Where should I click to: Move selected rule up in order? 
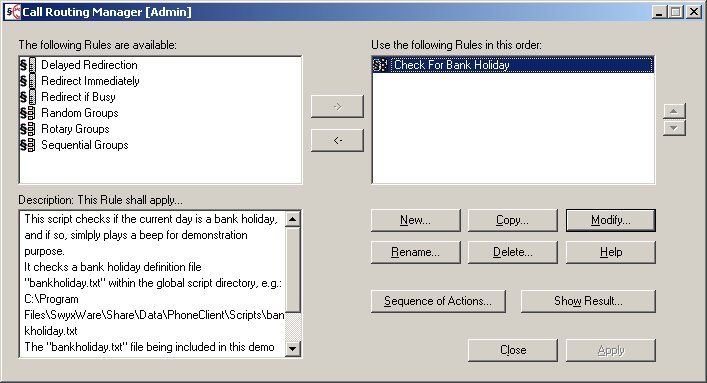coord(674,111)
